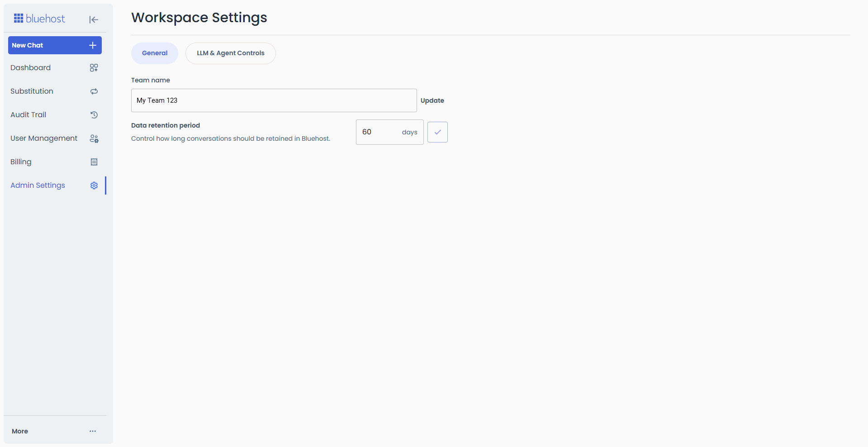868x447 pixels.
Task: Switch to the General tab
Action: click(155, 53)
